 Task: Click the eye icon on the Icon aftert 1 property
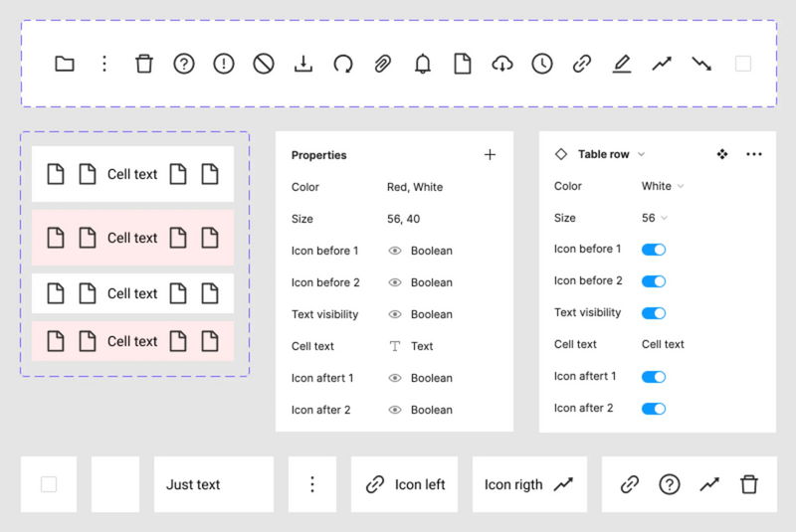(x=395, y=378)
